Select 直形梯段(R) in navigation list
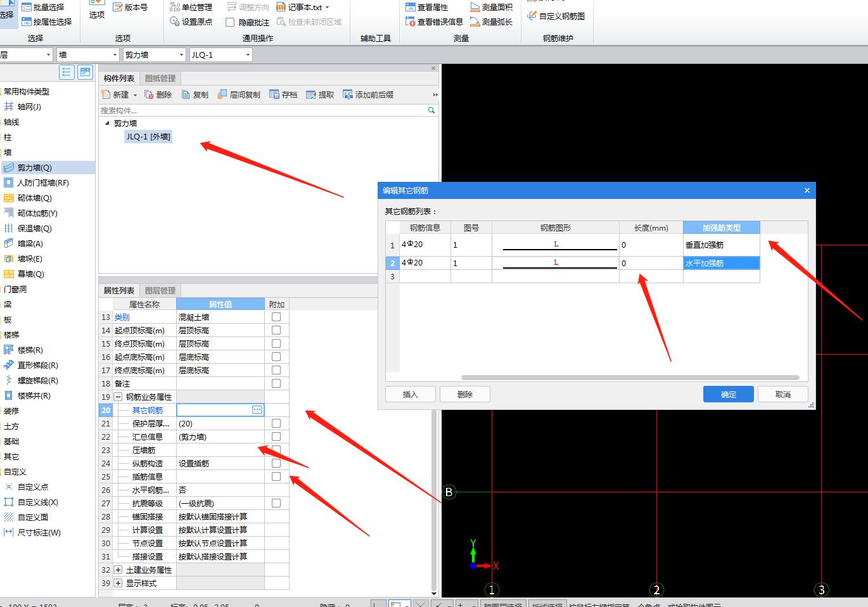 pyautogui.click(x=31, y=365)
